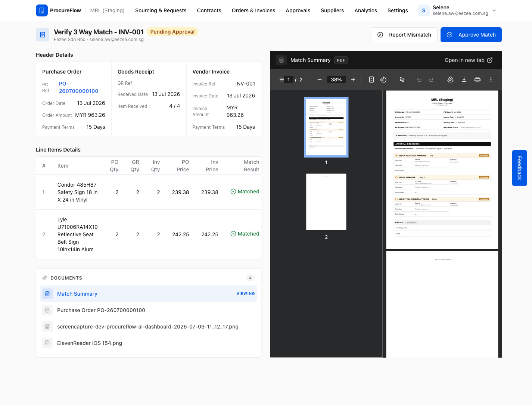
Task: Click the Inv Price 242.25 cell
Action: 210,234
